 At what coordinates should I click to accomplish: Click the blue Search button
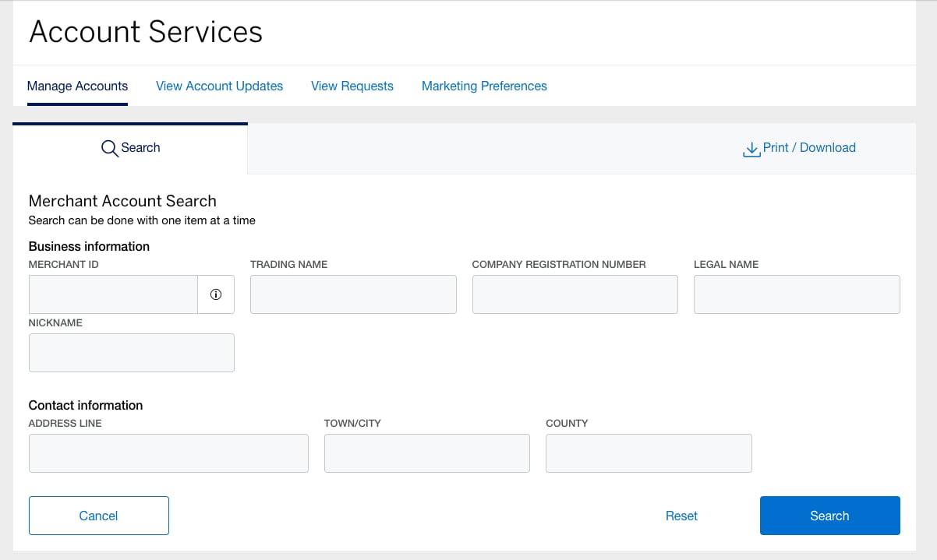[830, 516]
